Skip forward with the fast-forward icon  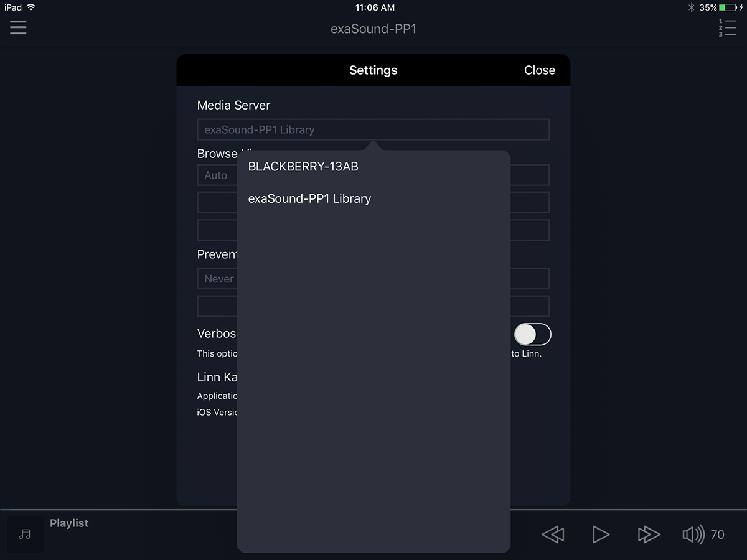[x=649, y=534]
